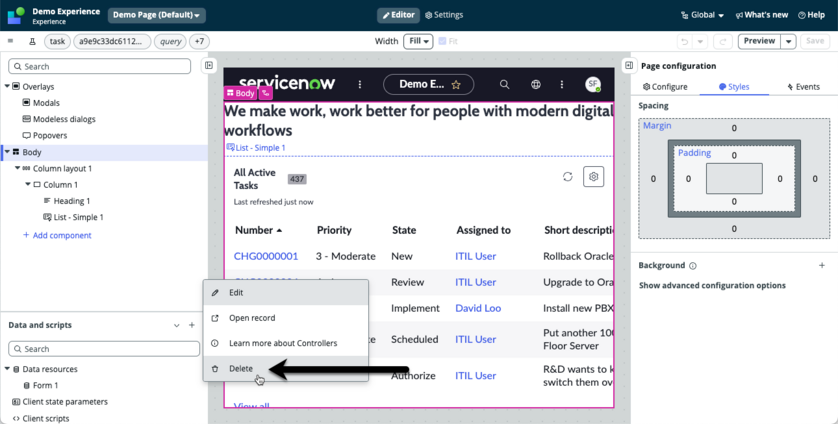Open CHG0000001 record link

[266, 256]
